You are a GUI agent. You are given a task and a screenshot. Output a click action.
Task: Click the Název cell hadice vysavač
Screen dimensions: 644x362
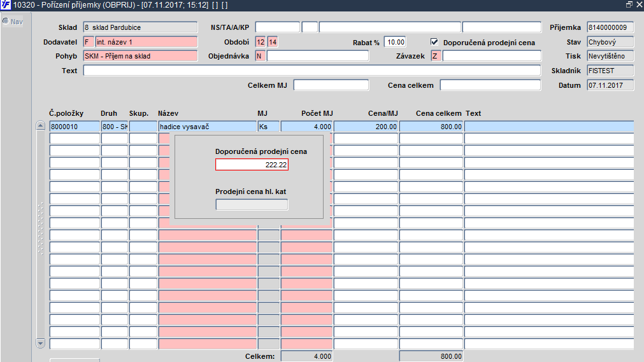point(208,127)
